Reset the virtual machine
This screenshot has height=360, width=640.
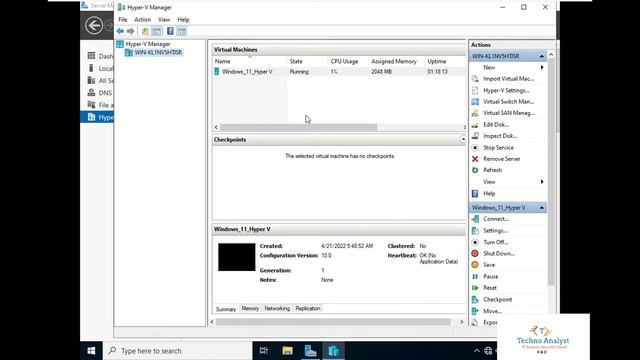pos(490,288)
